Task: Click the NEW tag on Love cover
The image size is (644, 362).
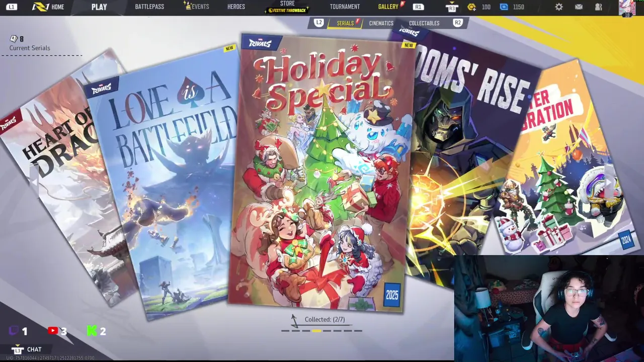Action: (x=230, y=48)
